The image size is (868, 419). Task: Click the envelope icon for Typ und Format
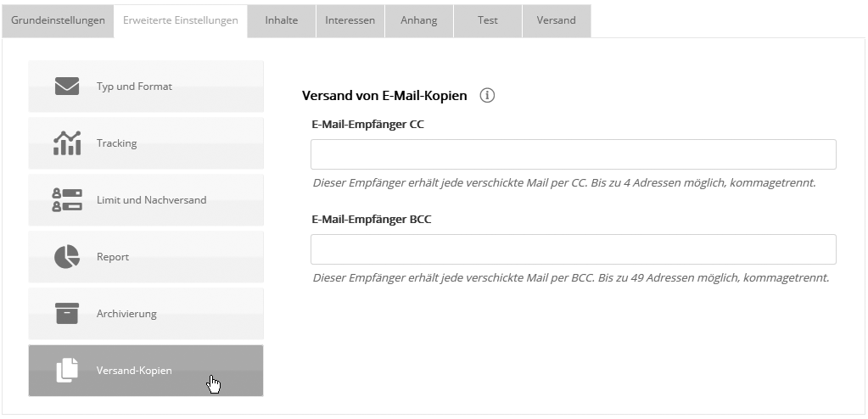(x=67, y=87)
